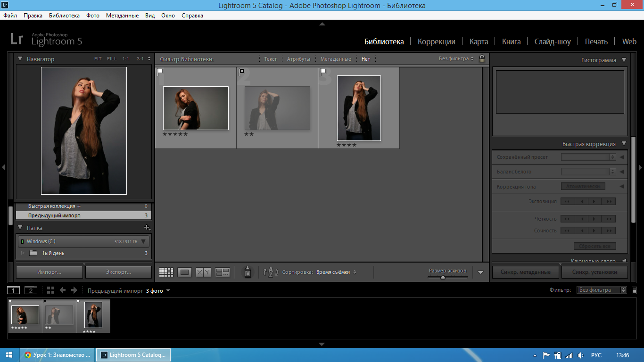
Task: Open the Сохранённый пресет dropdown
Action: (x=588, y=157)
